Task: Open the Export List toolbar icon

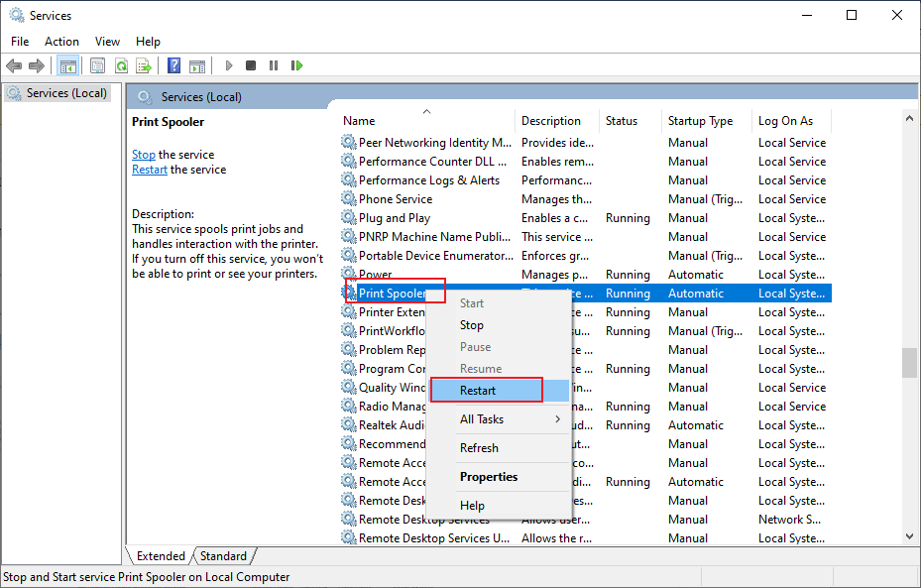Action: click(x=145, y=65)
